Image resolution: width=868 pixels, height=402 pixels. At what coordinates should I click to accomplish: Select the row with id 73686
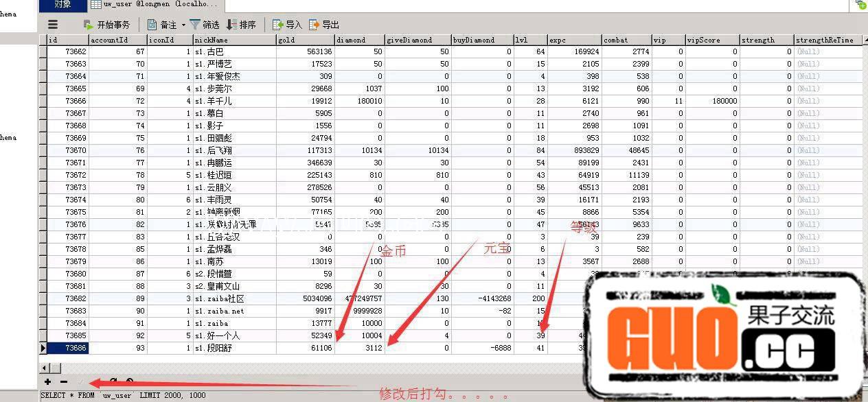pyautogui.click(x=76, y=348)
